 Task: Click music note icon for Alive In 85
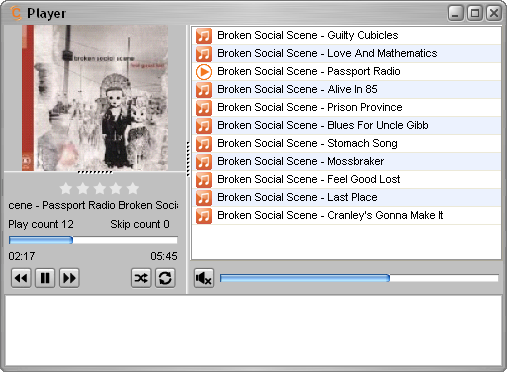click(x=204, y=90)
